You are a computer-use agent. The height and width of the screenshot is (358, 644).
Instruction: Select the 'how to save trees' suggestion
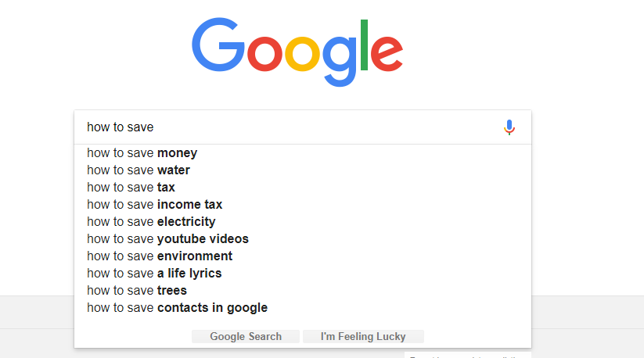pos(303,291)
